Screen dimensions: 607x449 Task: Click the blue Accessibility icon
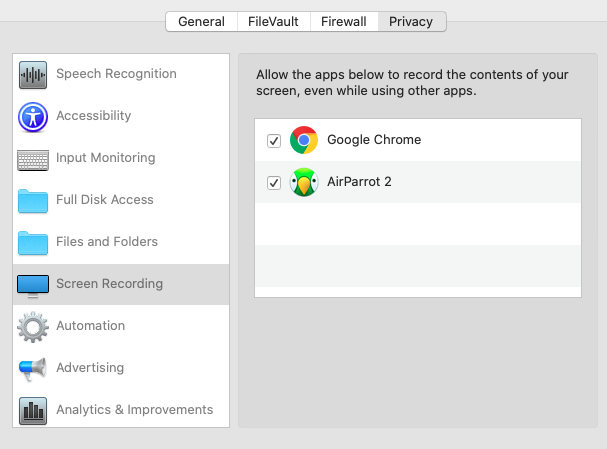(x=33, y=117)
